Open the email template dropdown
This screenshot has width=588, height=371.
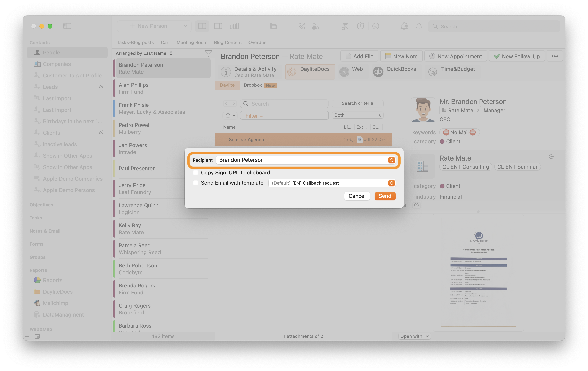(332, 183)
